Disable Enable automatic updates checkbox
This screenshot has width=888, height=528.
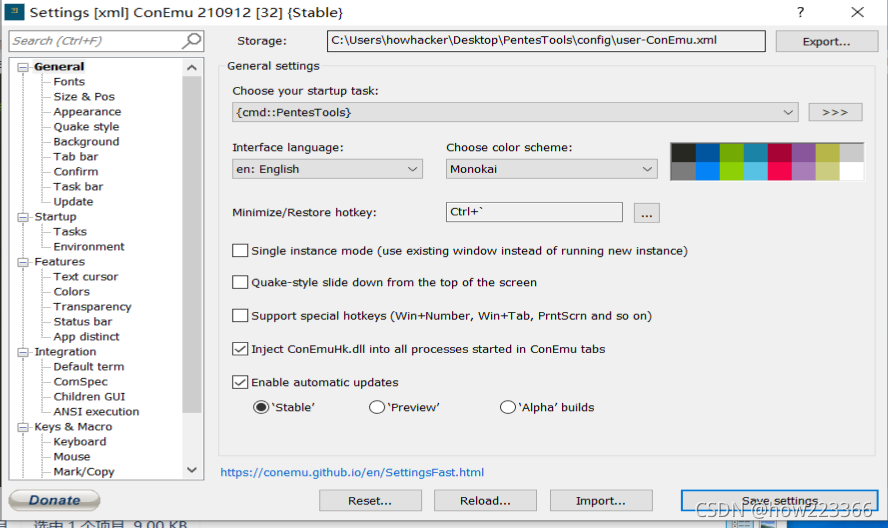point(240,382)
